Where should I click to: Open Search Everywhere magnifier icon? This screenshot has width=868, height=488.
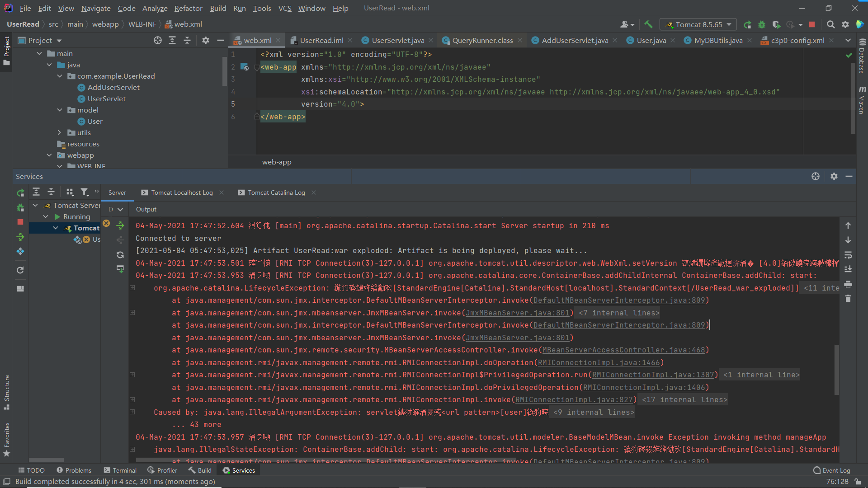[x=830, y=24]
